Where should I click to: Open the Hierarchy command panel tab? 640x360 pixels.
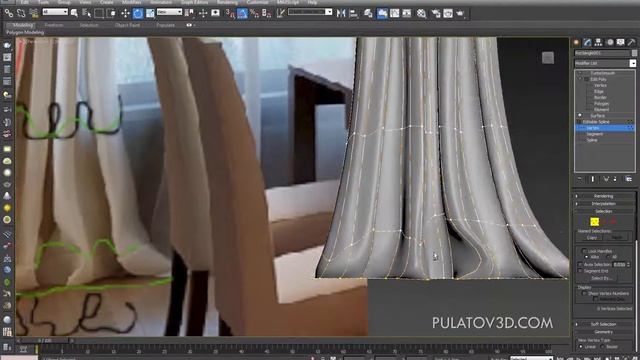click(598, 42)
